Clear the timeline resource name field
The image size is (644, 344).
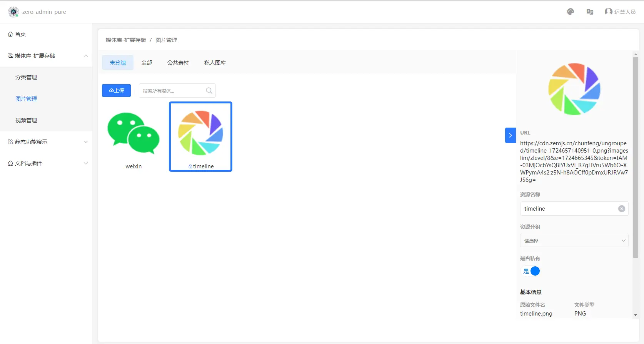click(621, 209)
